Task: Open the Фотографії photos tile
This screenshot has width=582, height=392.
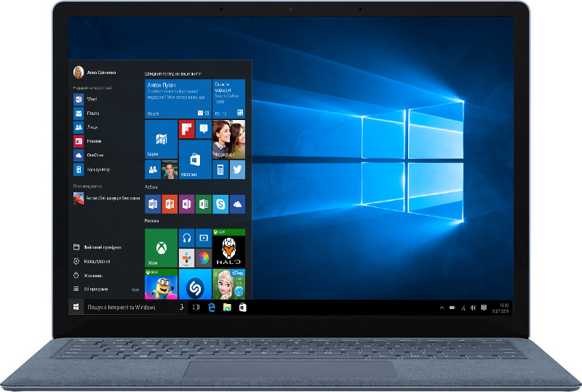Action: point(229,139)
